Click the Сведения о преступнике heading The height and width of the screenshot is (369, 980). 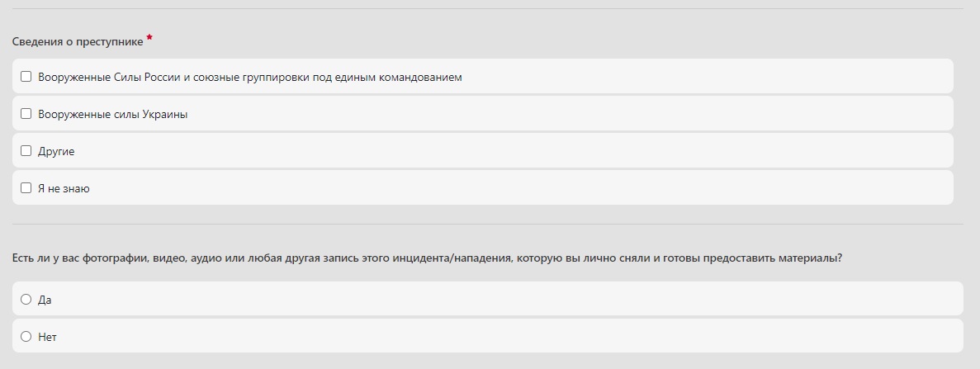coord(78,41)
